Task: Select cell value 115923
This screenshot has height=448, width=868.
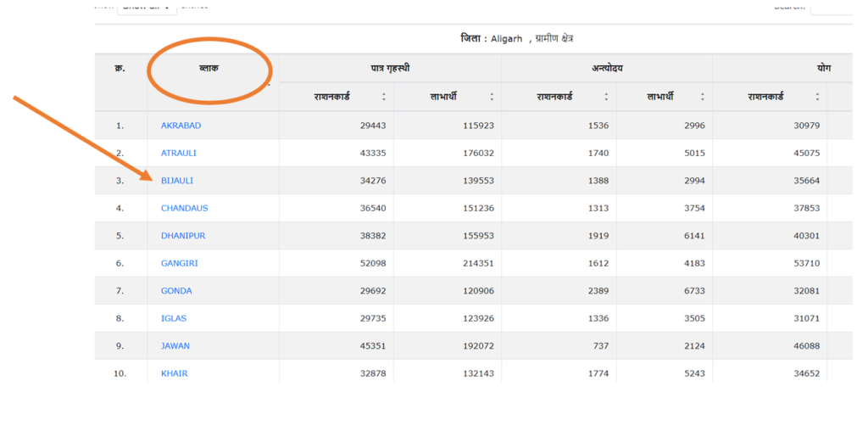Action: (478, 126)
